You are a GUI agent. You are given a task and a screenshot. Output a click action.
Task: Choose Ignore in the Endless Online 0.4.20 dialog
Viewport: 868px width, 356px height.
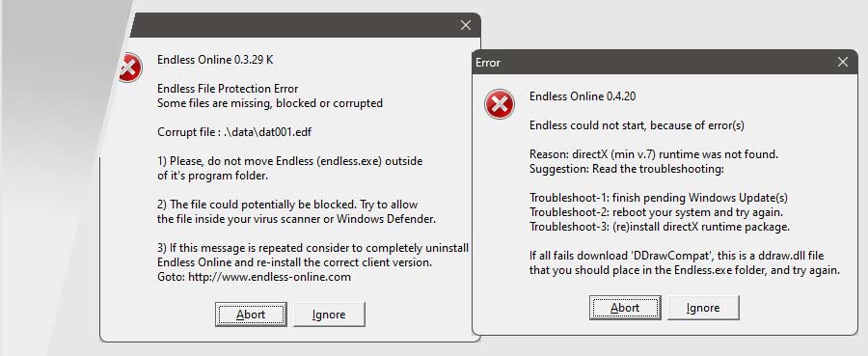[x=703, y=308]
